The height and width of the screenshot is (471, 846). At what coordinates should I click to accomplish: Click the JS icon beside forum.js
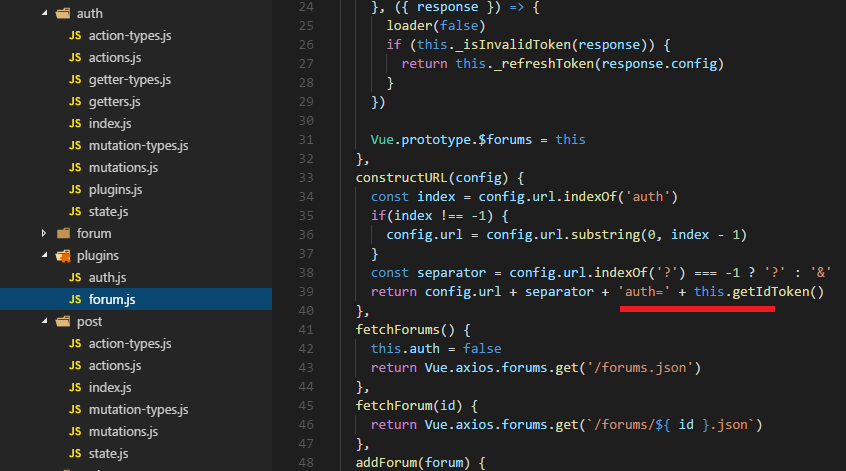tap(75, 299)
